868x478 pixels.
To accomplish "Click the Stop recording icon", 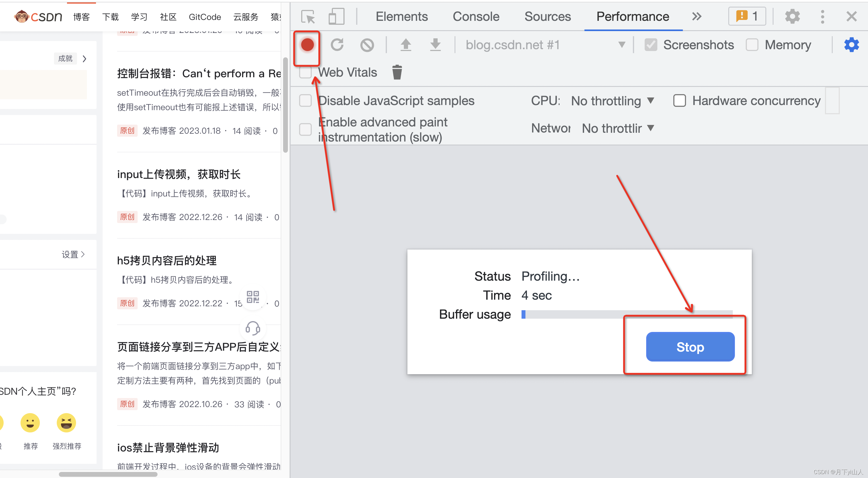I will pyautogui.click(x=305, y=45).
